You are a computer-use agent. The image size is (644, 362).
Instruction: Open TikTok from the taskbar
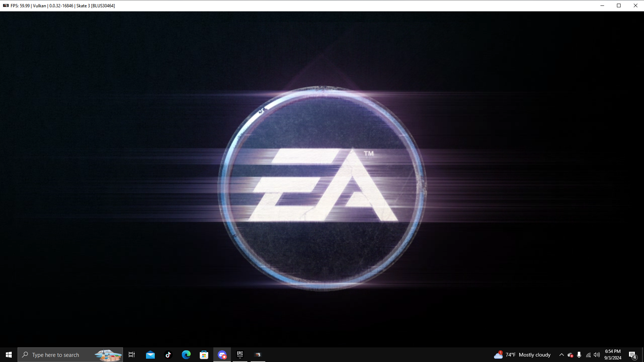tap(168, 355)
